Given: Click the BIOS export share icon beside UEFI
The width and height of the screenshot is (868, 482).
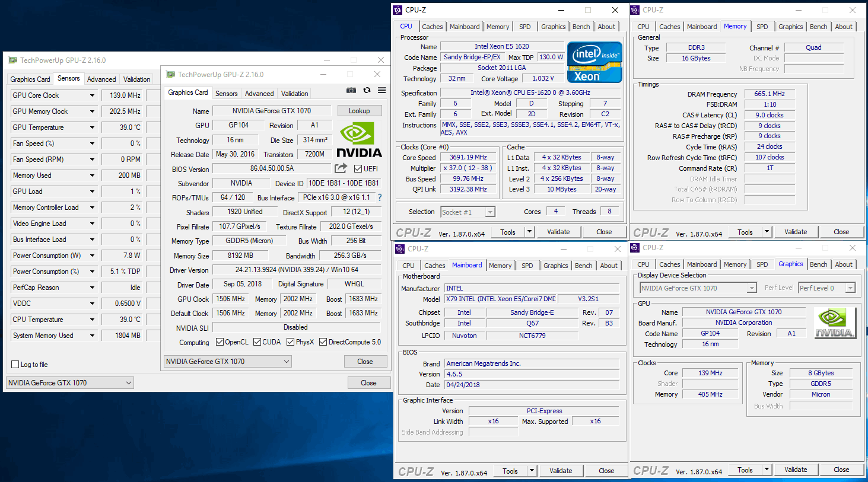Looking at the screenshot, I should click(x=341, y=168).
